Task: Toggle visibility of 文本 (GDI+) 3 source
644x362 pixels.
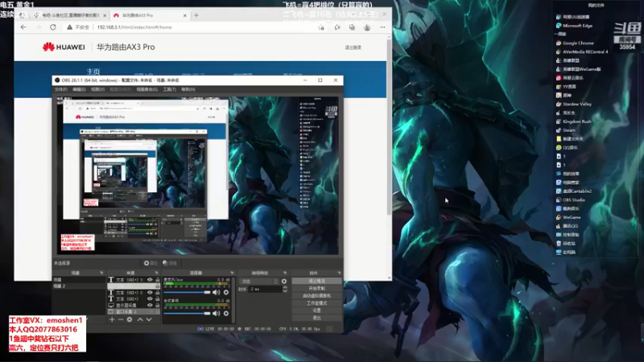Action: (150, 280)
